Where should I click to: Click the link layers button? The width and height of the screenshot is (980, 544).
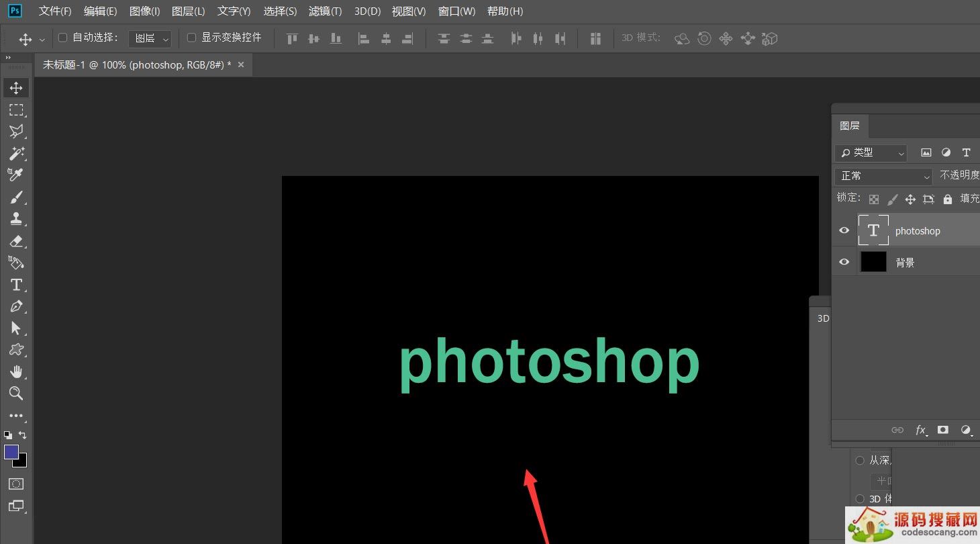(x=897, y=430)
